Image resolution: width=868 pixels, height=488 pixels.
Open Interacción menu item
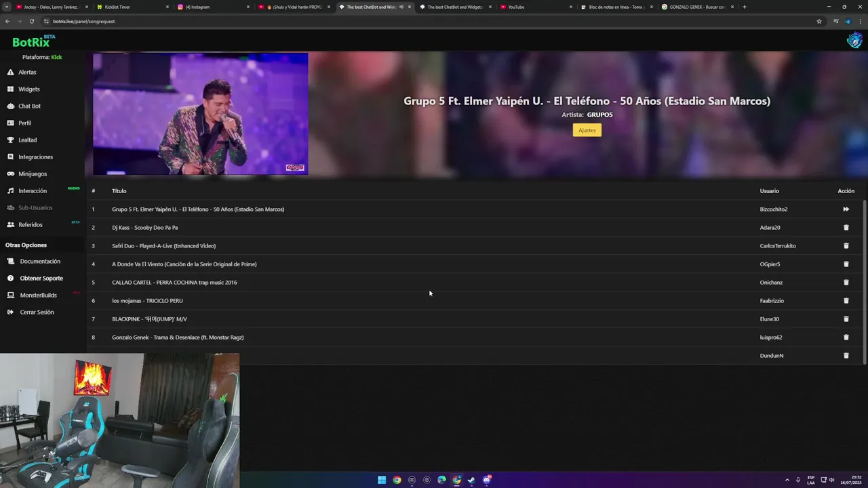[33, 190]
